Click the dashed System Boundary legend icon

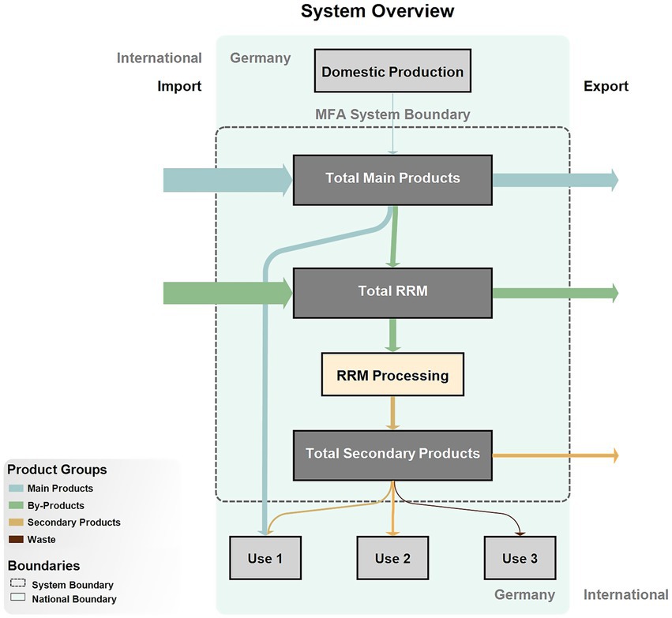point(16,585)
